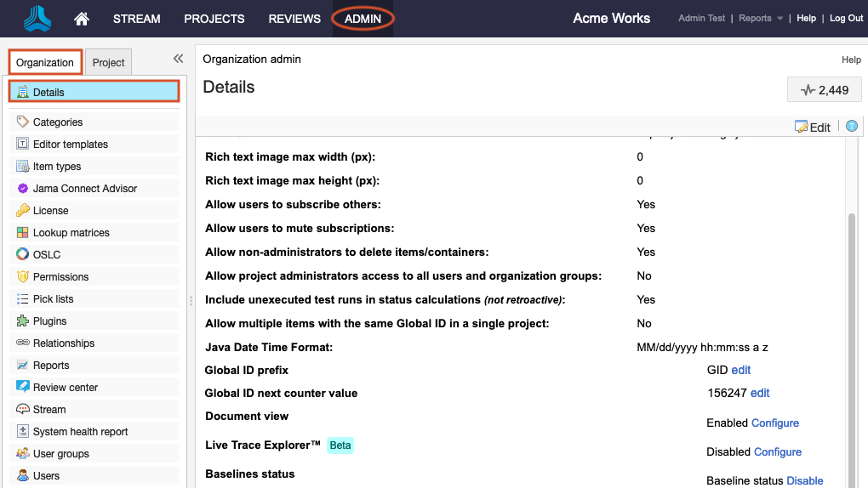Click the blue help question mark icon
The width and height of the screenshot is (868, 488).
pyautogui.click(x=851, y=126)
